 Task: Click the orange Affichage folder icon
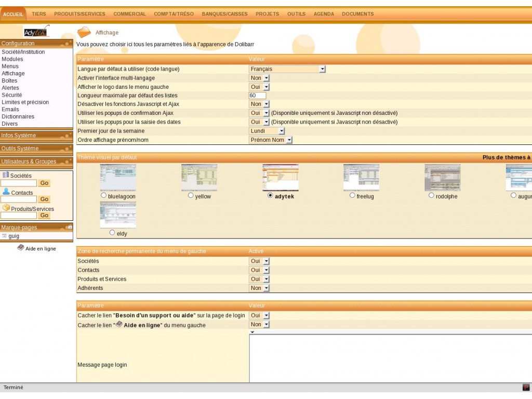point(84,33)
